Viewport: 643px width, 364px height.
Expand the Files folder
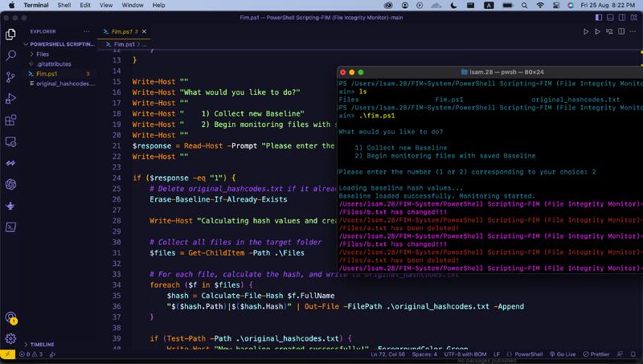(x=43, y=54)
